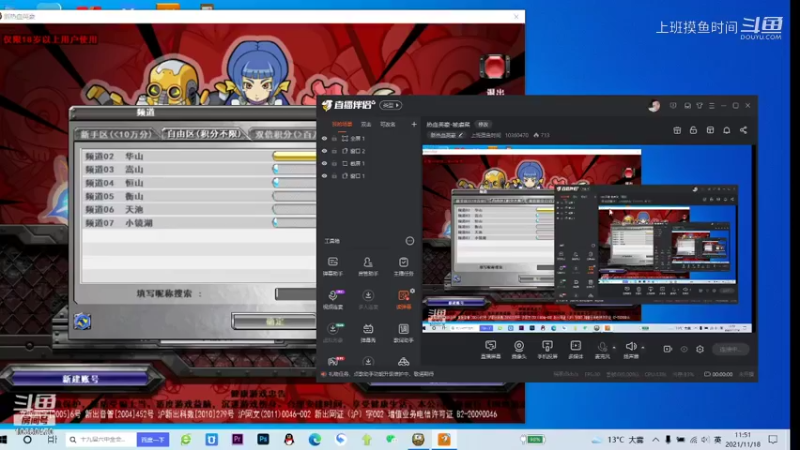The width and height of the screenshot is (800, 450).
Task: Expand speaker options arrow
Action: coord(643,347)
